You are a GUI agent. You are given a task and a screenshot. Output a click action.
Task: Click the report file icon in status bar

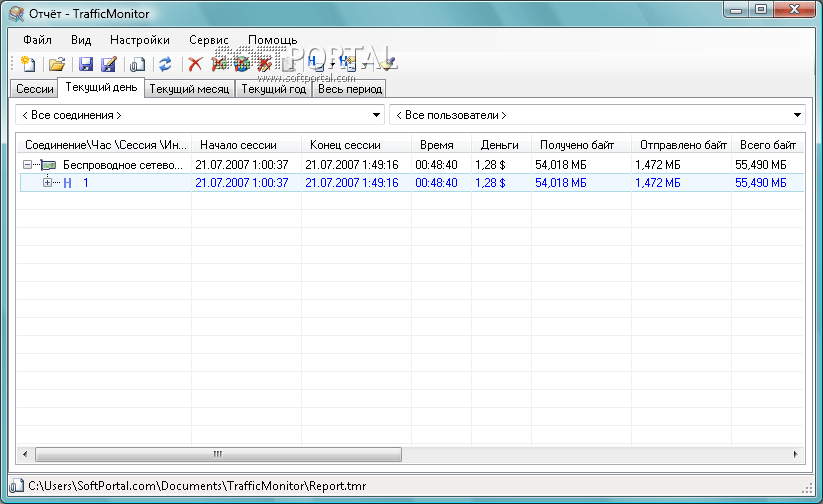[x=17, y=486]
